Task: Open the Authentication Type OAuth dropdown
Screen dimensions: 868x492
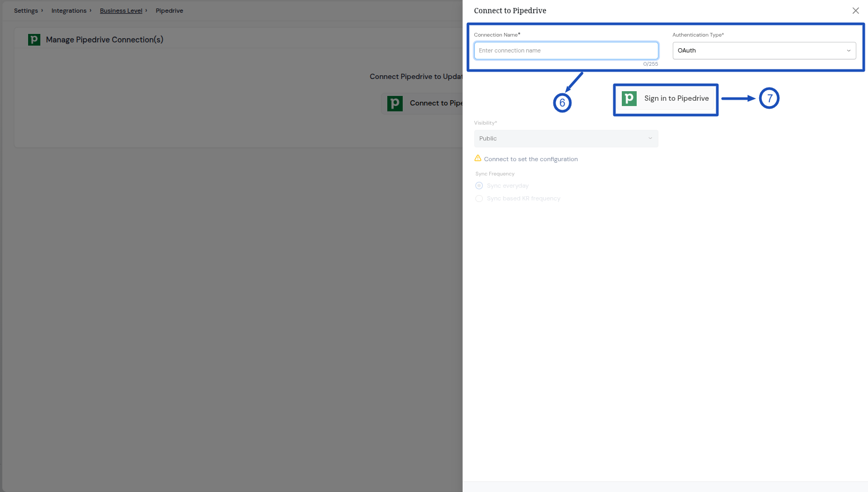Action: 764,50
